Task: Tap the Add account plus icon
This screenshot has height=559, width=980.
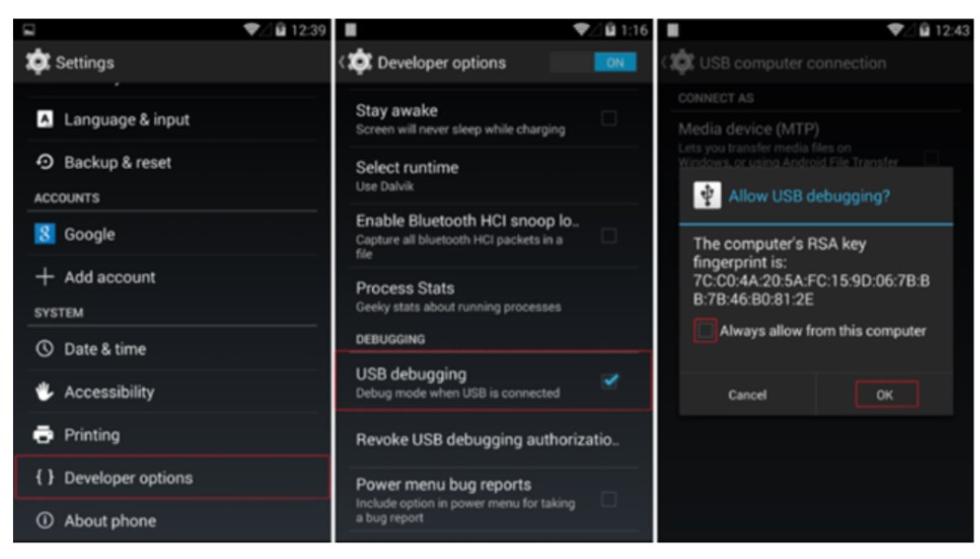Action: pos(45,277)
